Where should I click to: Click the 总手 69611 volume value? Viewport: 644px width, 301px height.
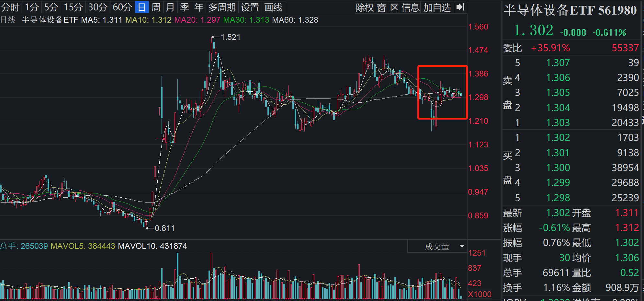point(556,272)
